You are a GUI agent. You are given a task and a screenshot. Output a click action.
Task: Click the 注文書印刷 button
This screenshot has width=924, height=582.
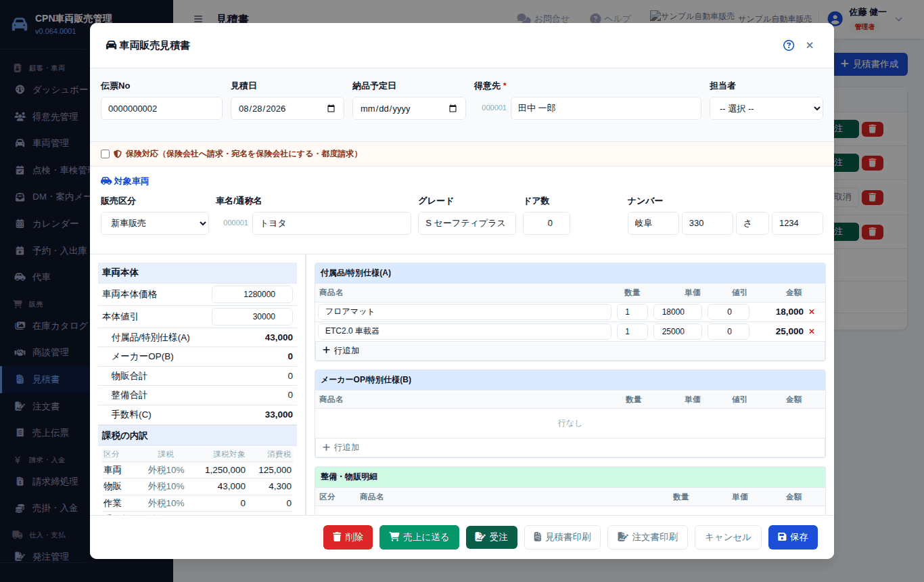coord(647,537)
